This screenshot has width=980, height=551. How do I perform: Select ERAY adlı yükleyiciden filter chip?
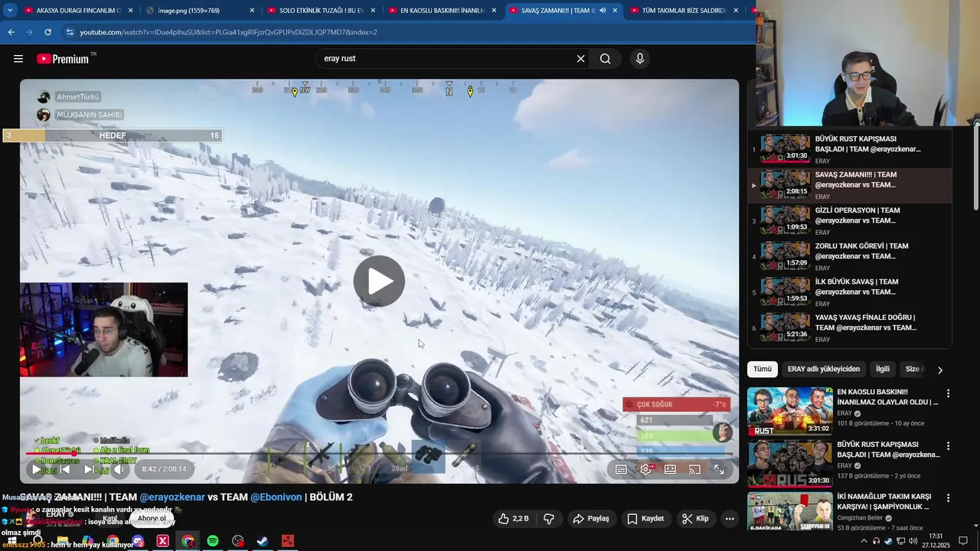(x=824, y=369)
